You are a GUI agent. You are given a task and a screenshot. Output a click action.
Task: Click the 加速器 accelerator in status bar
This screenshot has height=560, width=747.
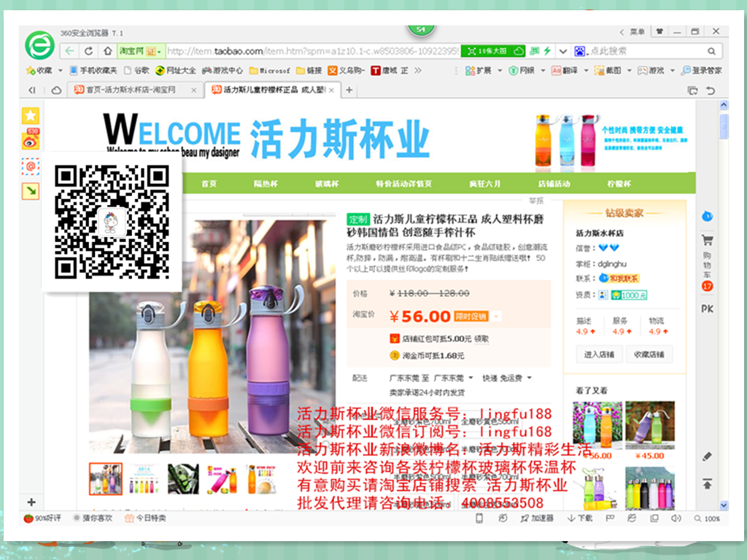(x=537, y=518)
